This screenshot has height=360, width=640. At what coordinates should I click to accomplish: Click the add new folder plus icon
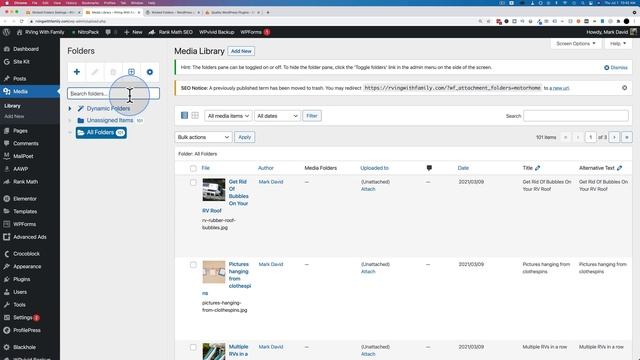click(76, 72)
